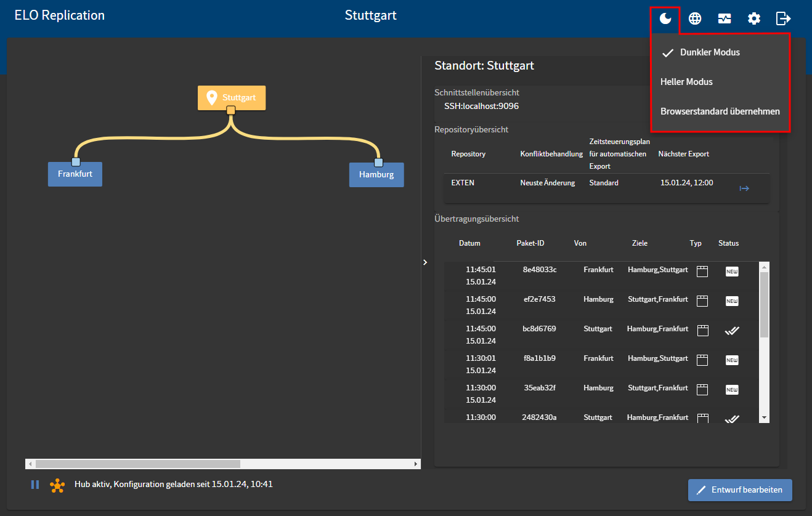The image size is (812, 516).
Task: Click right arrow of graph scrollbar
Action: pos(416,464)
